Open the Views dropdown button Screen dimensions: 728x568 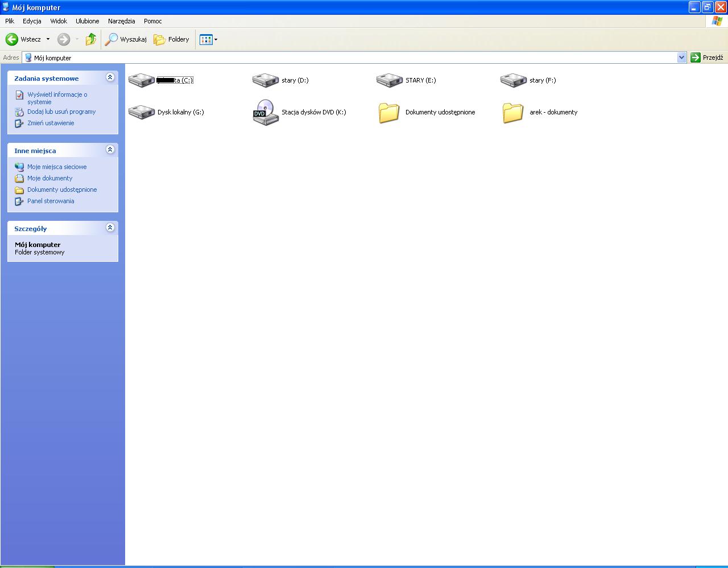tap(209, 39)
